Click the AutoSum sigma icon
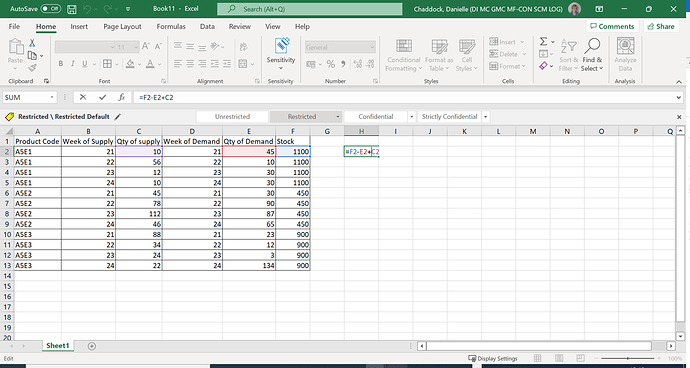Screen dimensions: 690x368 (543, 41)
